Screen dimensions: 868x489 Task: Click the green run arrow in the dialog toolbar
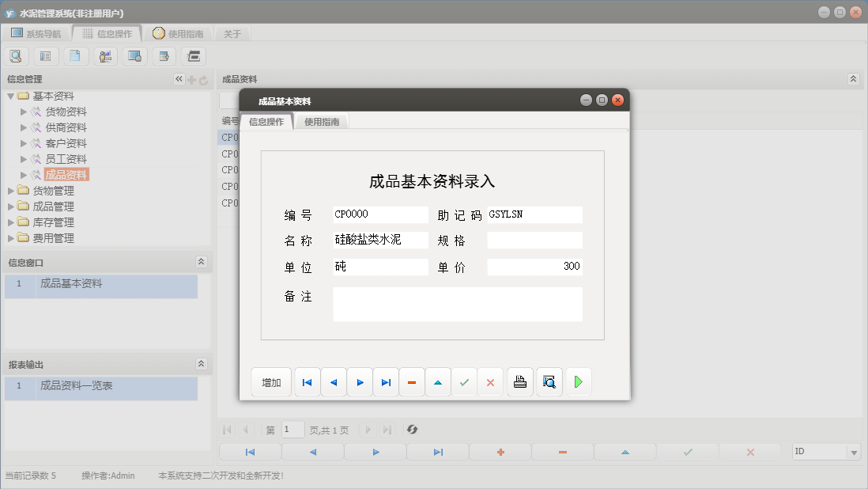[x=578, y=381]
